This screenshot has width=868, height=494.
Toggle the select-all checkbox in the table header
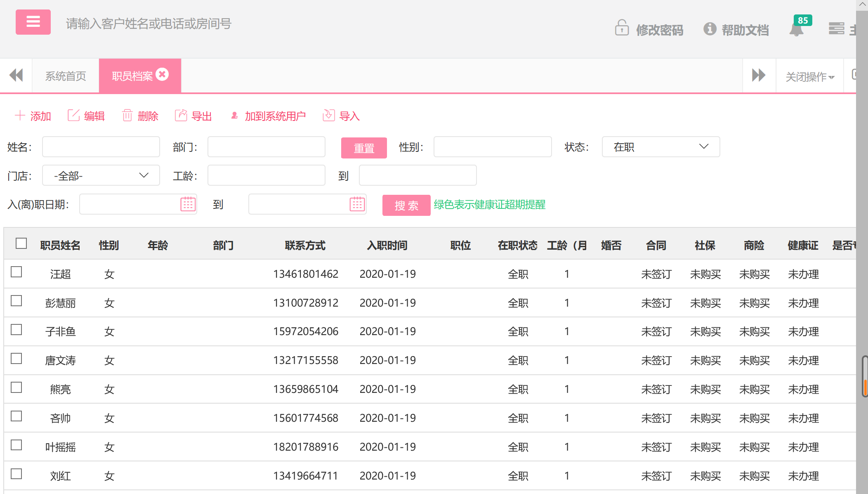click(21, 244)
